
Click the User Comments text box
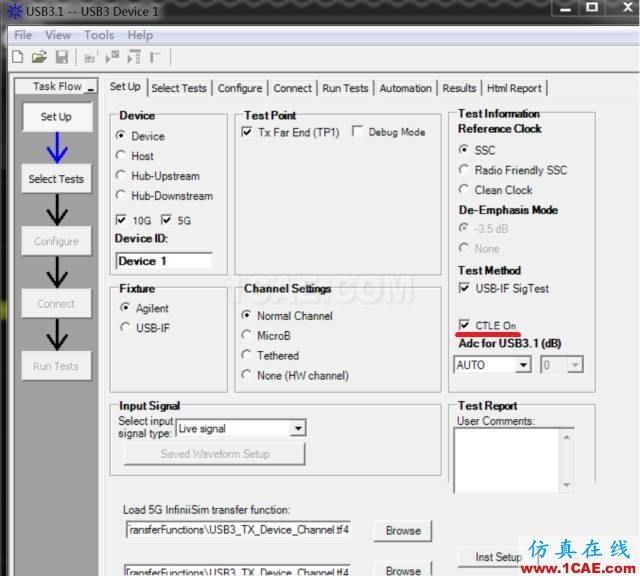[x=506, y=460]
